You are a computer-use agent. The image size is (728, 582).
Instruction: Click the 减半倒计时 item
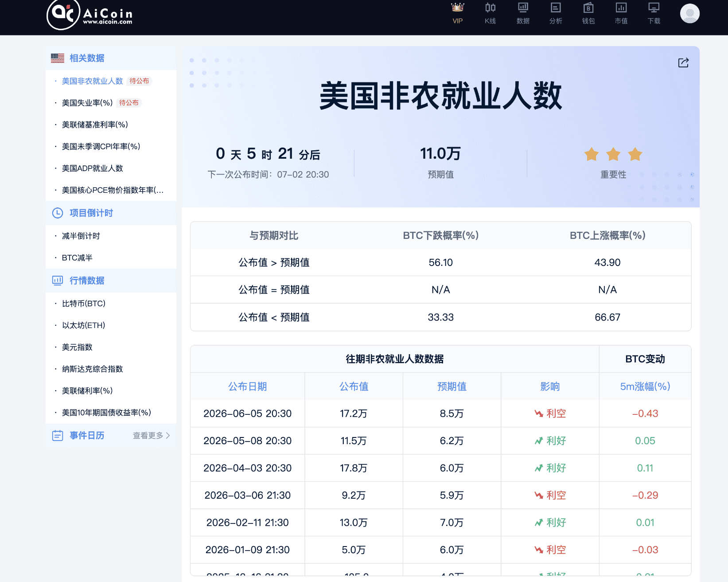click(81, 236)
